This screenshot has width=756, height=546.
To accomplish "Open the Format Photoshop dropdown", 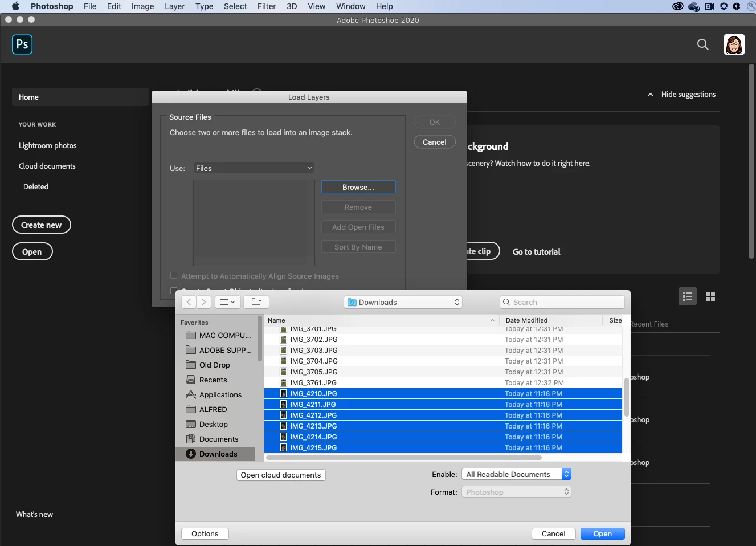I will pyautogui.click(x=516, y=492).
